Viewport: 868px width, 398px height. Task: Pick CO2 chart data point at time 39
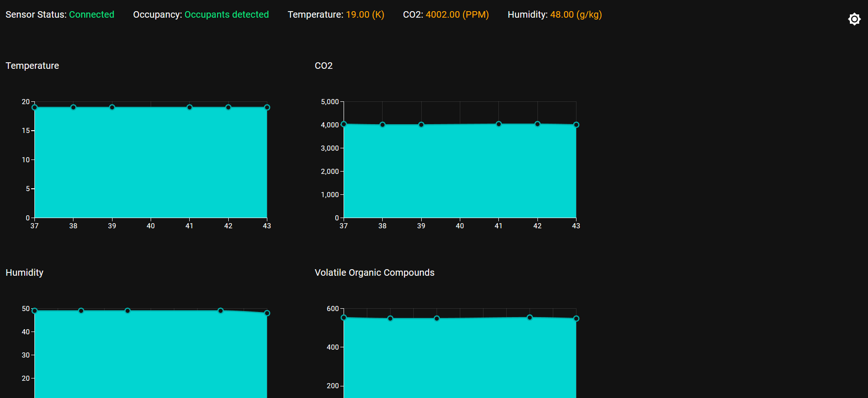(x=421, y=125)
